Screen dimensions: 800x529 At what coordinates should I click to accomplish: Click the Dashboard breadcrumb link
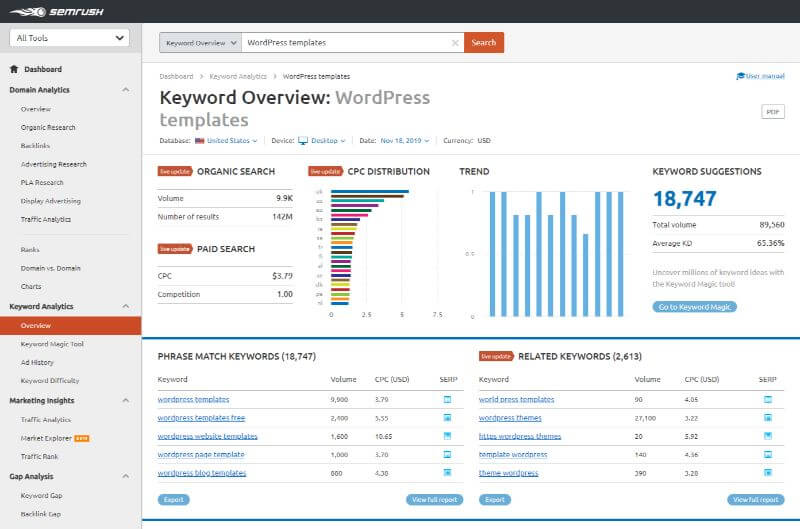176,77
